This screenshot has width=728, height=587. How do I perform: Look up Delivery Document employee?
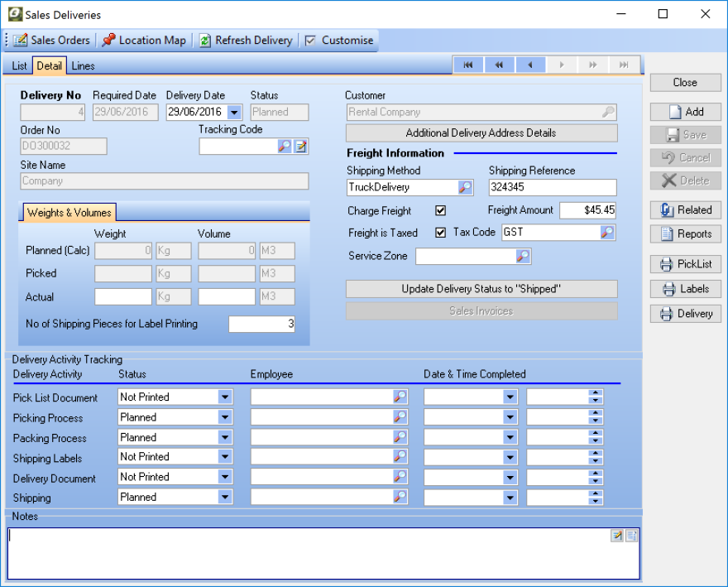(x=400, y=477)
